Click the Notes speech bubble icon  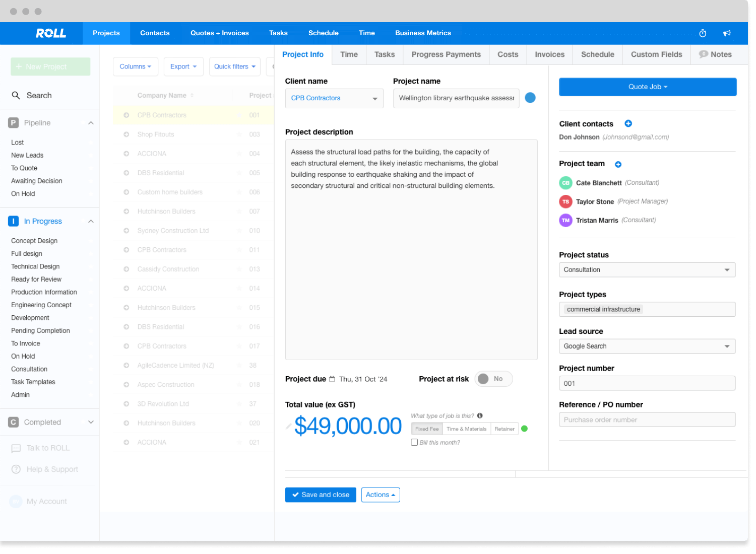tap(703, 54)
